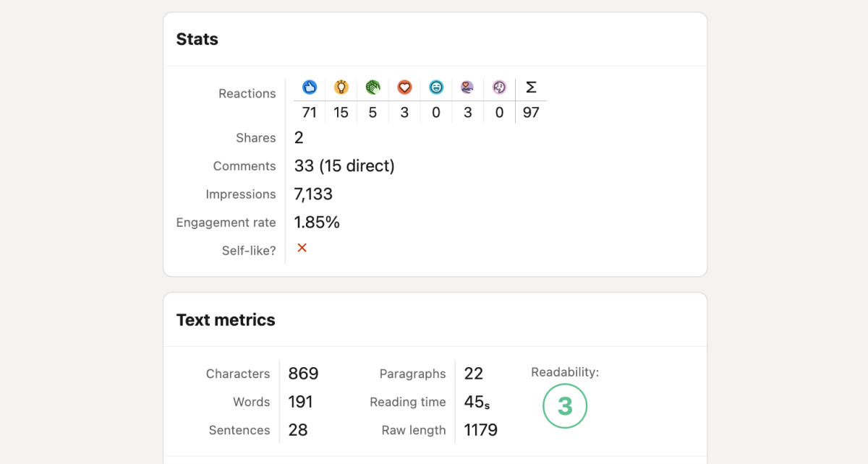Click the 1.85% engagement rate value
The height and width of the screenshot is (464, 868).
317,223
